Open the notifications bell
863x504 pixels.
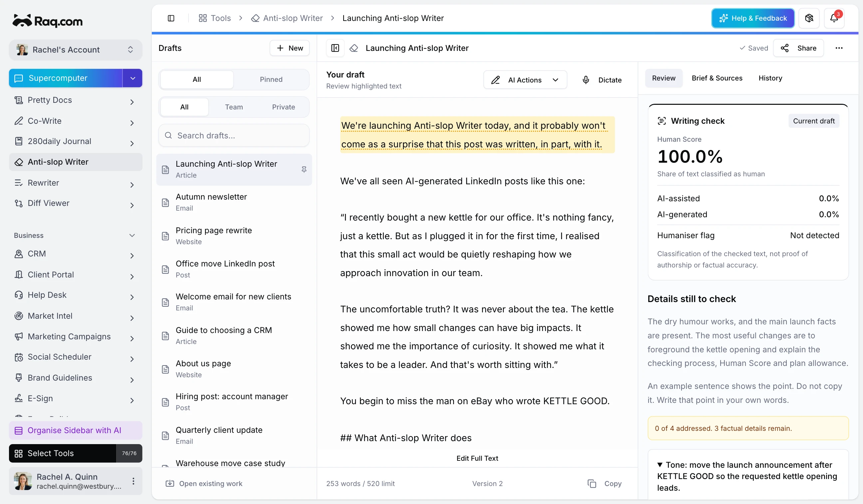(x=834, y=18)
